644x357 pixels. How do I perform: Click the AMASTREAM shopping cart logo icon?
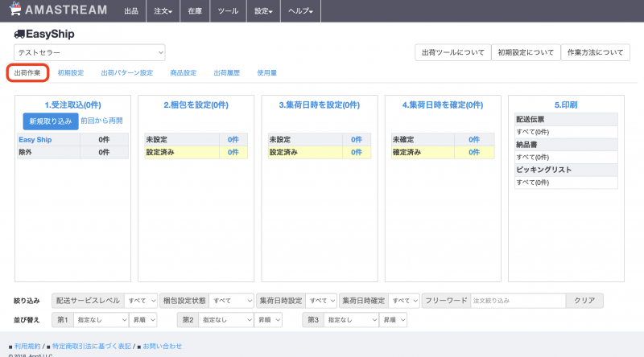click(14, 9)
